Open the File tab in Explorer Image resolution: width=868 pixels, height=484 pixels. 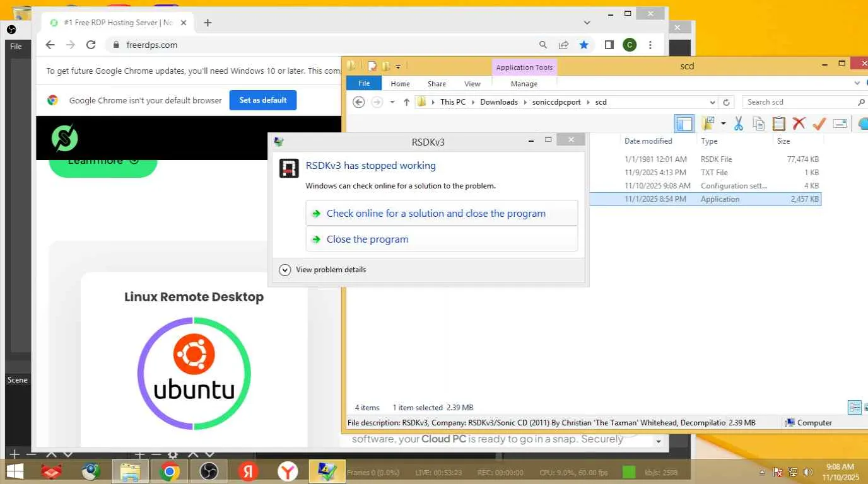[x=364, y=83]
